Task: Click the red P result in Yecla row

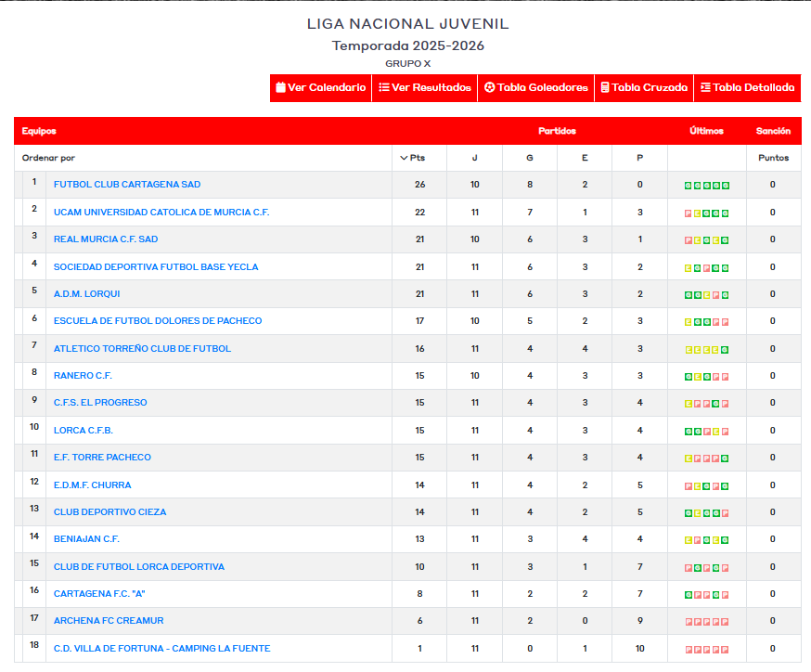Action: [x=706, y=268]
